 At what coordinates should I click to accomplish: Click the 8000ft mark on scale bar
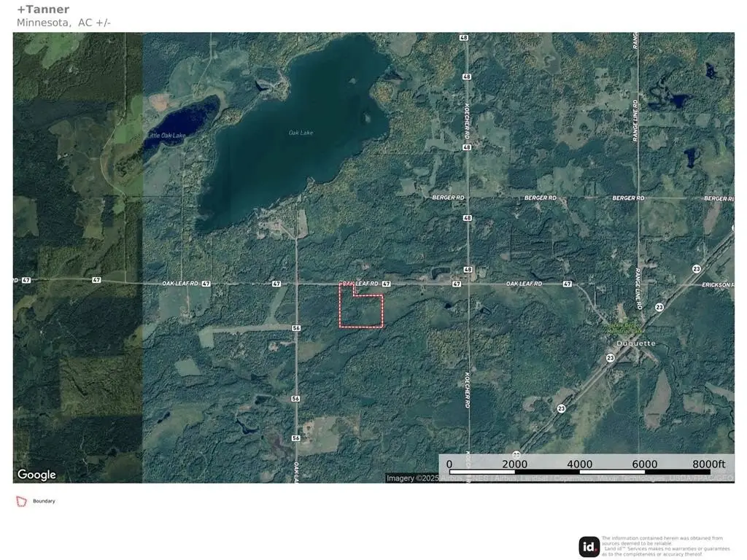[x=709, y=464]
